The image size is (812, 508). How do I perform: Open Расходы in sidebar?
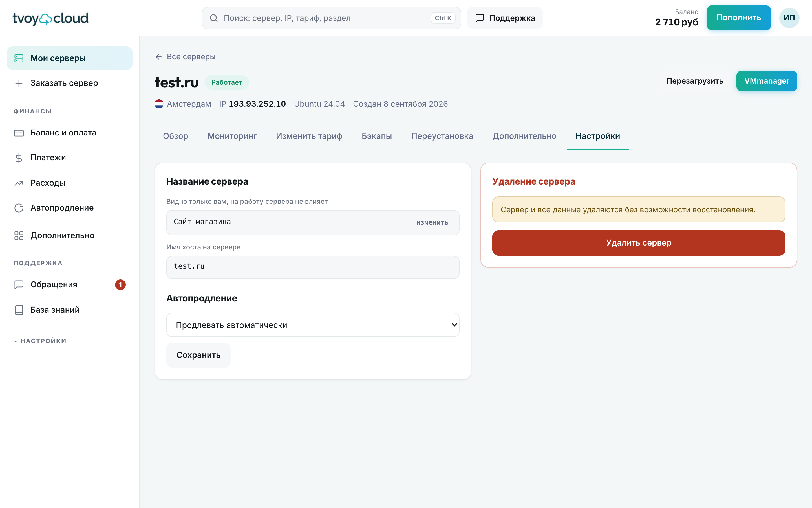[x=69, y=183]
